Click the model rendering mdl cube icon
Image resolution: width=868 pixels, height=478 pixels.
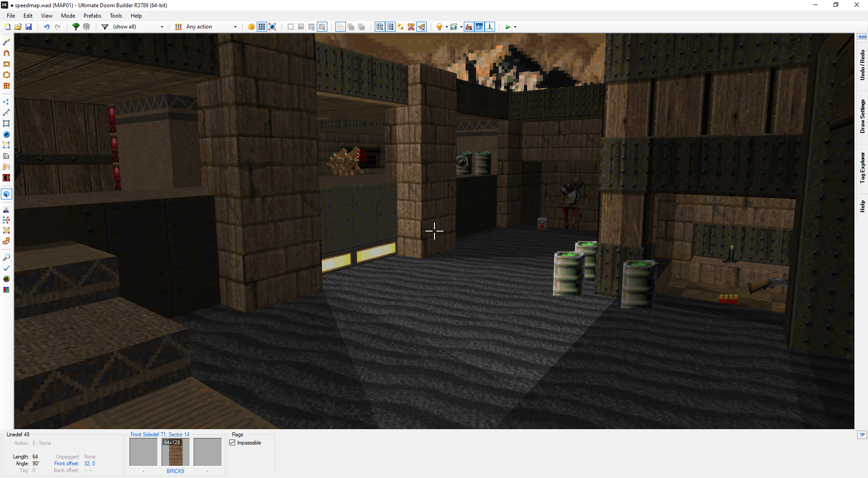coord(453,27)
